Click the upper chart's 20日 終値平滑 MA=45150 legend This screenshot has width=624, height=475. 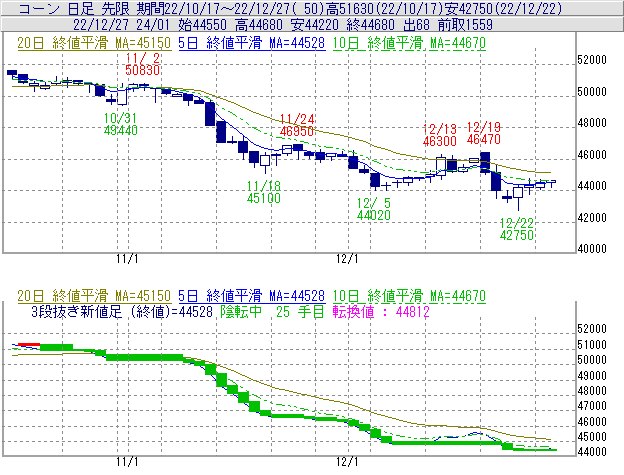pyautogui.click(x=94, y=43)
